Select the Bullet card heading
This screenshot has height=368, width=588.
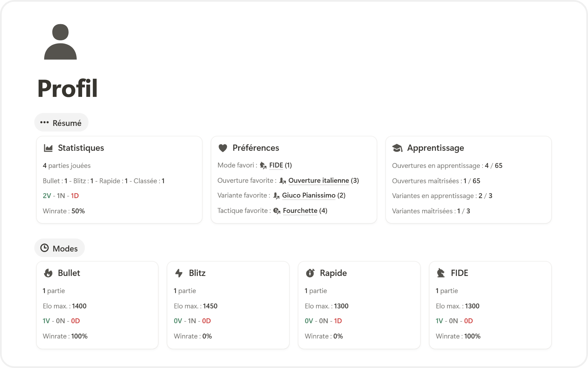pos(69,273)
